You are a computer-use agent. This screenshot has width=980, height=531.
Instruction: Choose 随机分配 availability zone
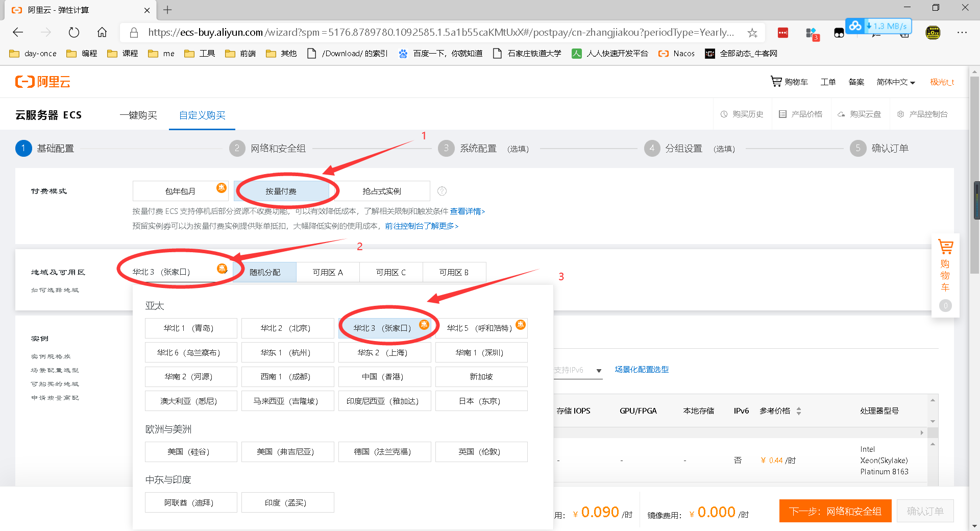coord(265,272)
